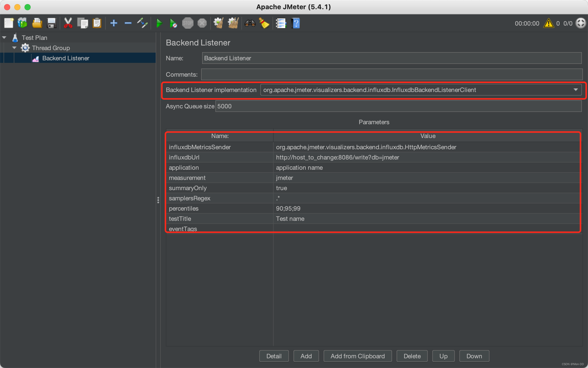The width and height of the screenshot is (588, 368).
Task: Collapse the Test Plan tree node
Action: click(x=4, y=38)
